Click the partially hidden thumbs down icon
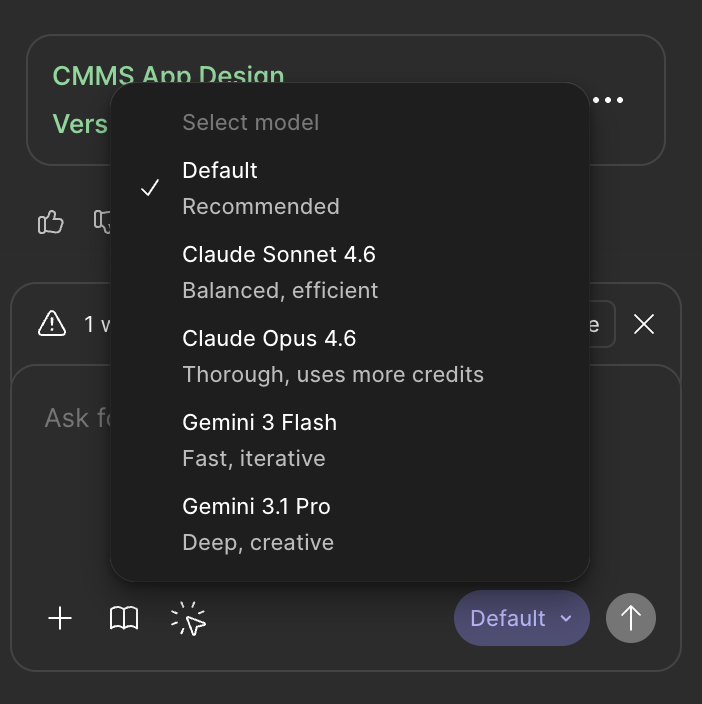 (x=102, y=220)
